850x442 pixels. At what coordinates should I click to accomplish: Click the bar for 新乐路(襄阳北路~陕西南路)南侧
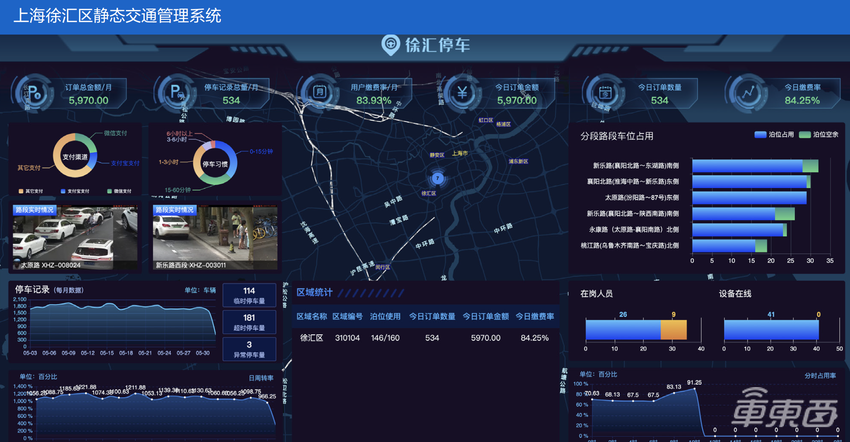pos(743,214)
